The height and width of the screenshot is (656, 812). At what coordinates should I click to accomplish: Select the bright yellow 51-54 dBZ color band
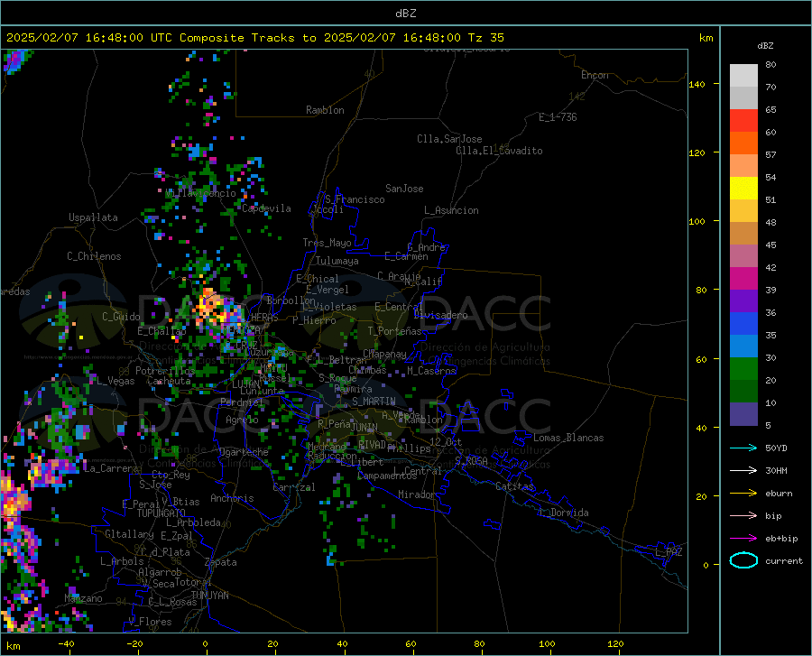(743, 189)
